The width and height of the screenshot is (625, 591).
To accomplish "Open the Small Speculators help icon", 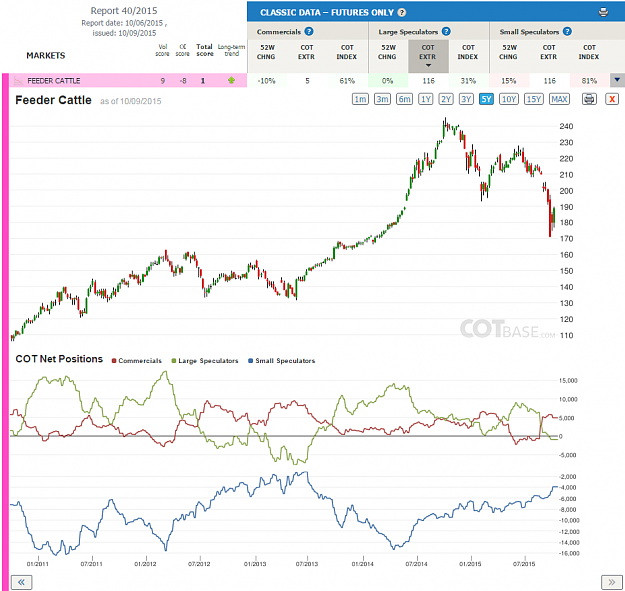I will 567,31.
